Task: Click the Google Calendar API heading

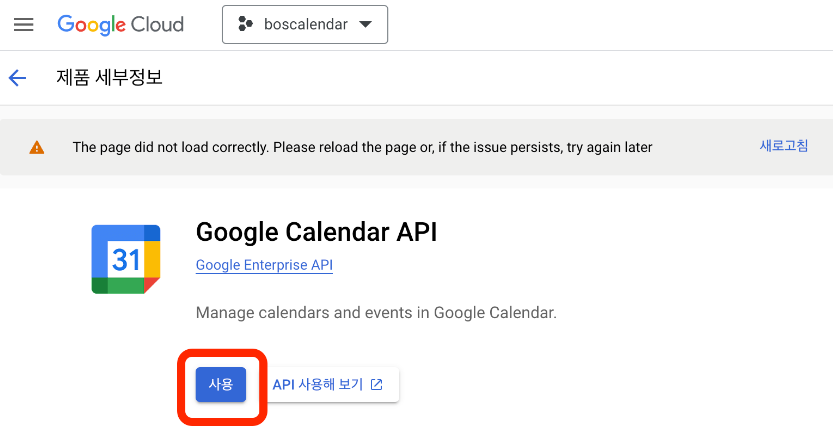Action: point(316,232)
